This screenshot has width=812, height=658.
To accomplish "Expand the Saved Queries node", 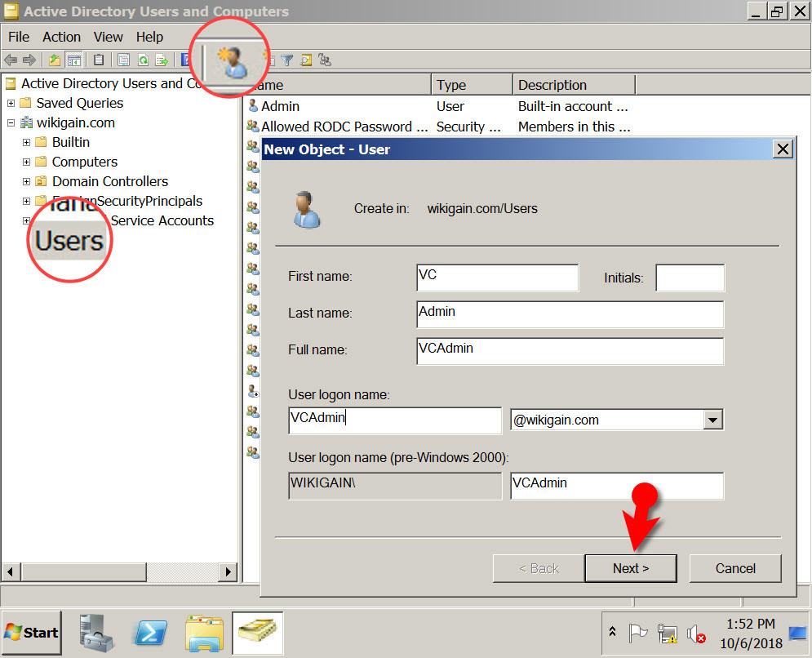I will (x=11, y=103).
